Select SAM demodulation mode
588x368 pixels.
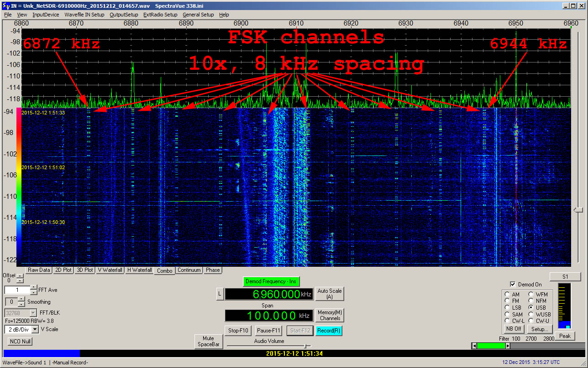[508, 314]
